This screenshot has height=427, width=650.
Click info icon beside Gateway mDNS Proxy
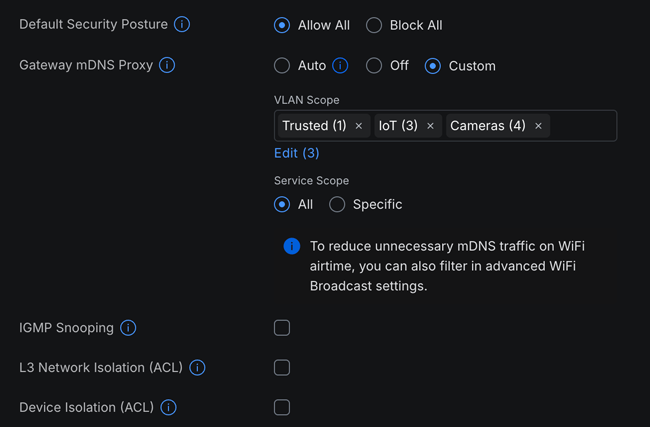(167, 65)
